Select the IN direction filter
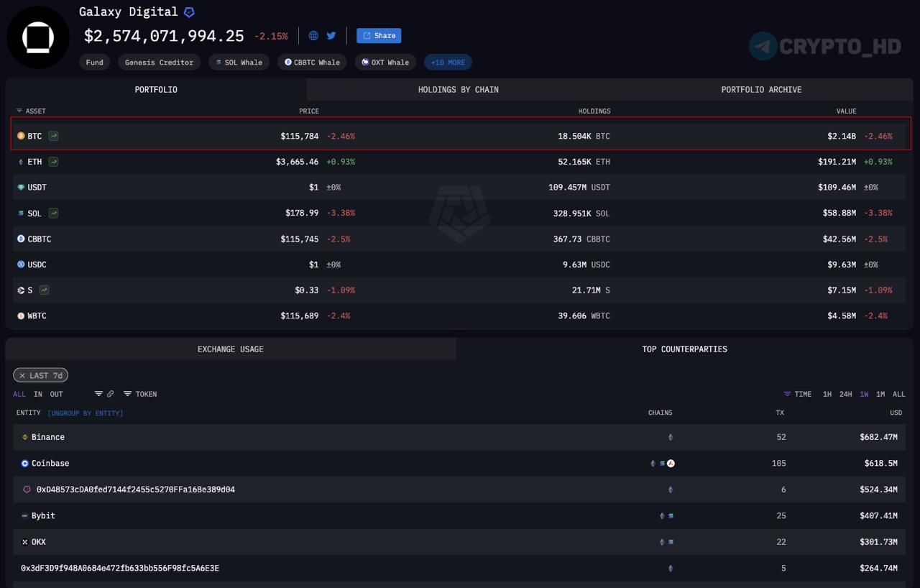Image resolution: width=920 pixels, height=588 pixels. point(38,395)
